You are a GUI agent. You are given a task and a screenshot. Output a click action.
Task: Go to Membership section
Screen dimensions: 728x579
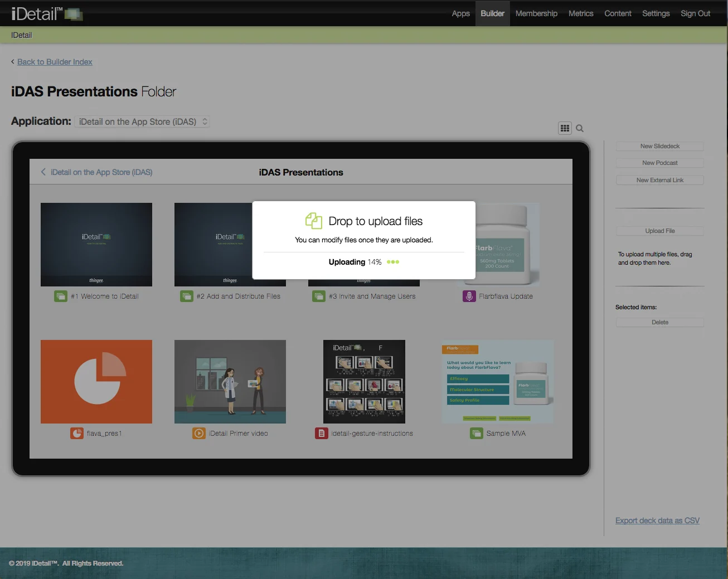(536, 13)
